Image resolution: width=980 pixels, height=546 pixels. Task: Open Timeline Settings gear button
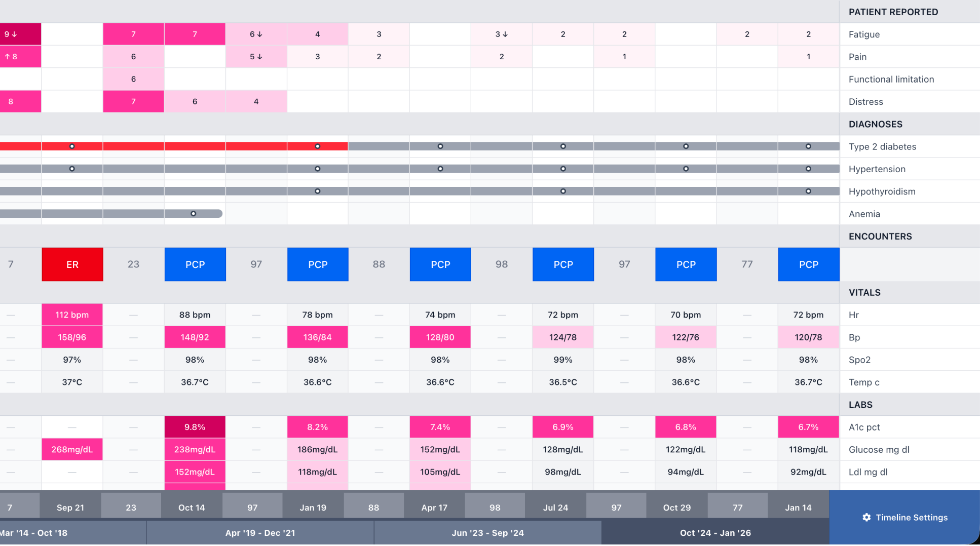(904, 517)
